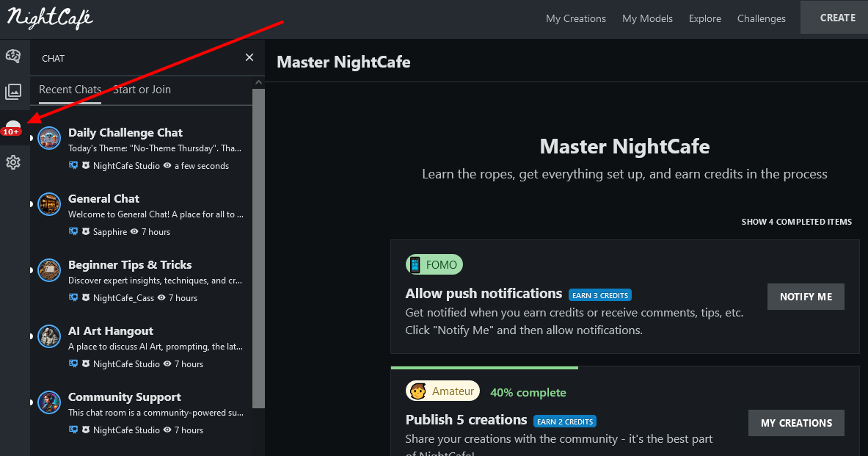Click the scroll up arrow in chat list

coord(258,82)
